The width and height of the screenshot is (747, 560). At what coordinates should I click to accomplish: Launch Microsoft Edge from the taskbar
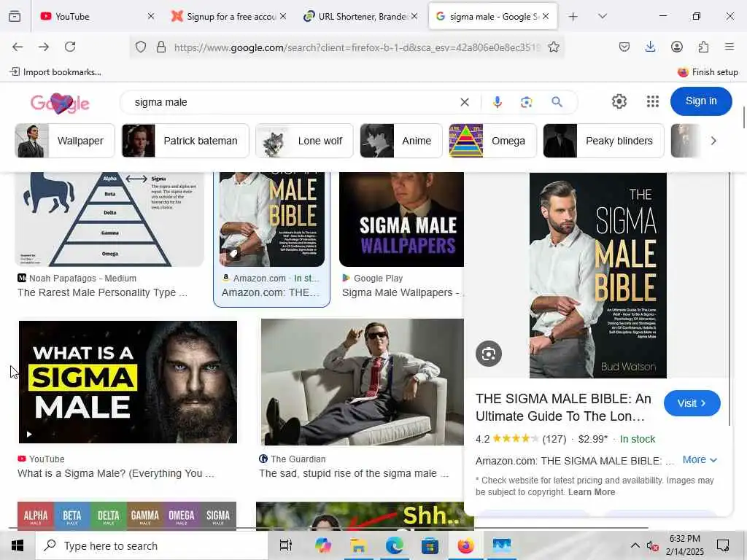394,545
